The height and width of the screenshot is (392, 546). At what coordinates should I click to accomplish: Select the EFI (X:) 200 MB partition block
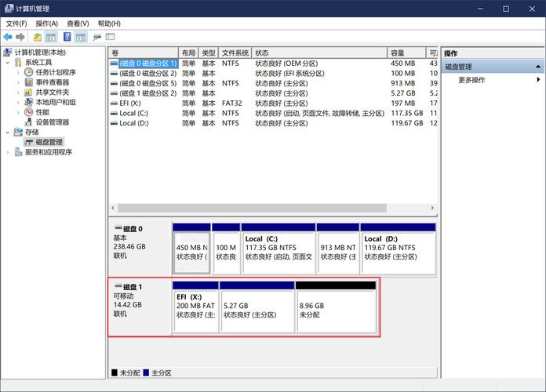coord(195,307)
